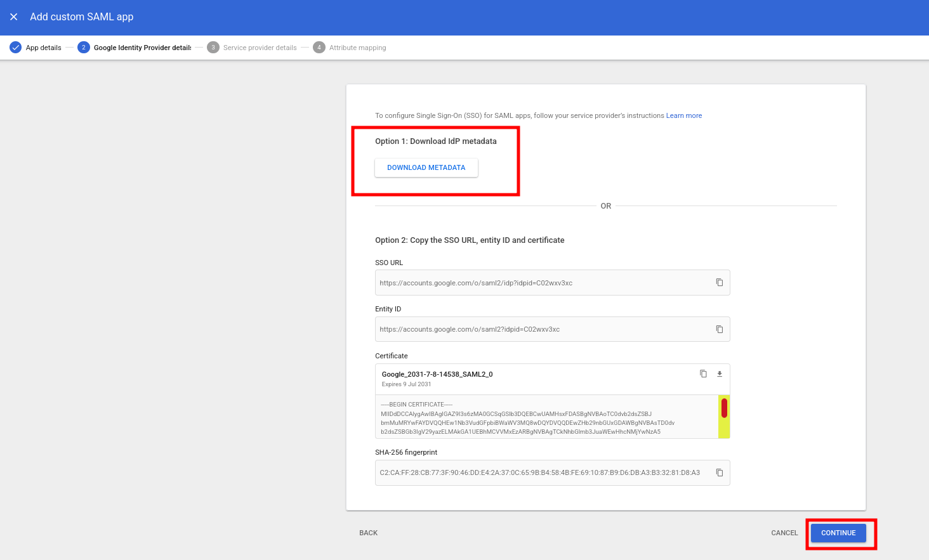Screen dimensions: 929x560
Task: Click the 'Expires 9 Jul 2031' text
Action: point(406,384)
